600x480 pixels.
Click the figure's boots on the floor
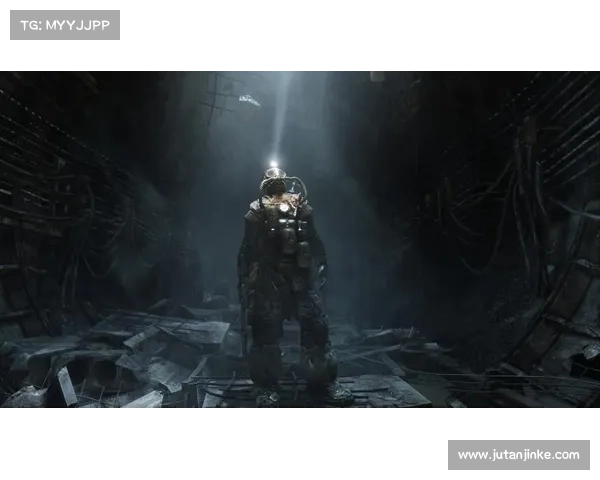pyautogui.click(x=300, y=393)
